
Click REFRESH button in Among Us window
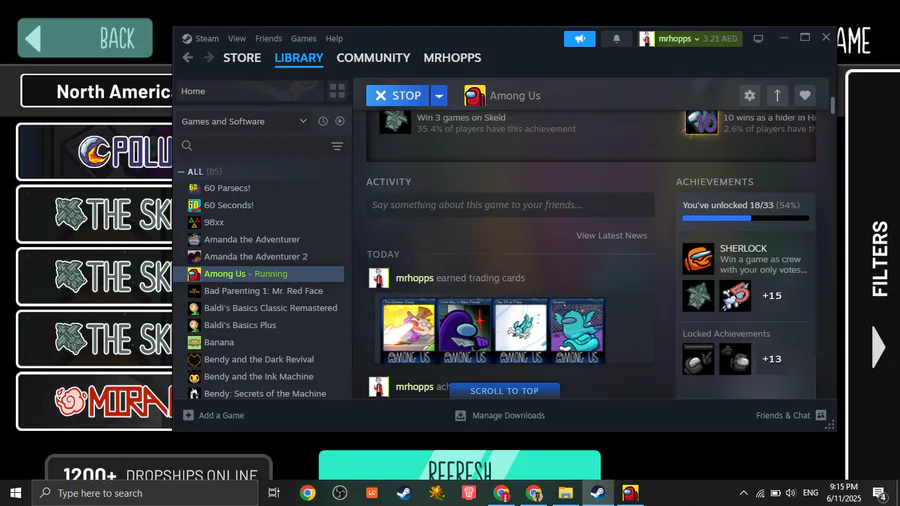pos(460,465)
